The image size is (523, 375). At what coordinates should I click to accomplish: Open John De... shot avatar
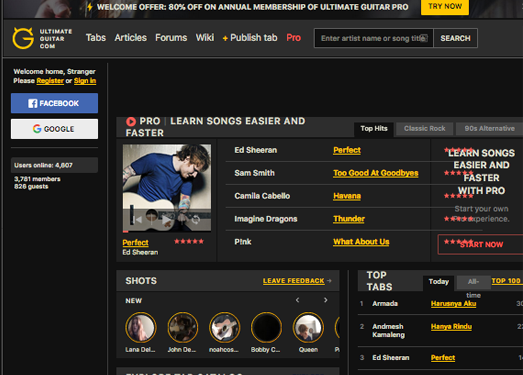tap(182, 328)
